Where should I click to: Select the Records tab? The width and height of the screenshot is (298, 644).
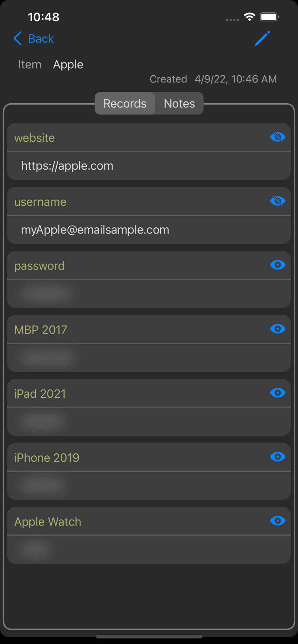[125, 103]
